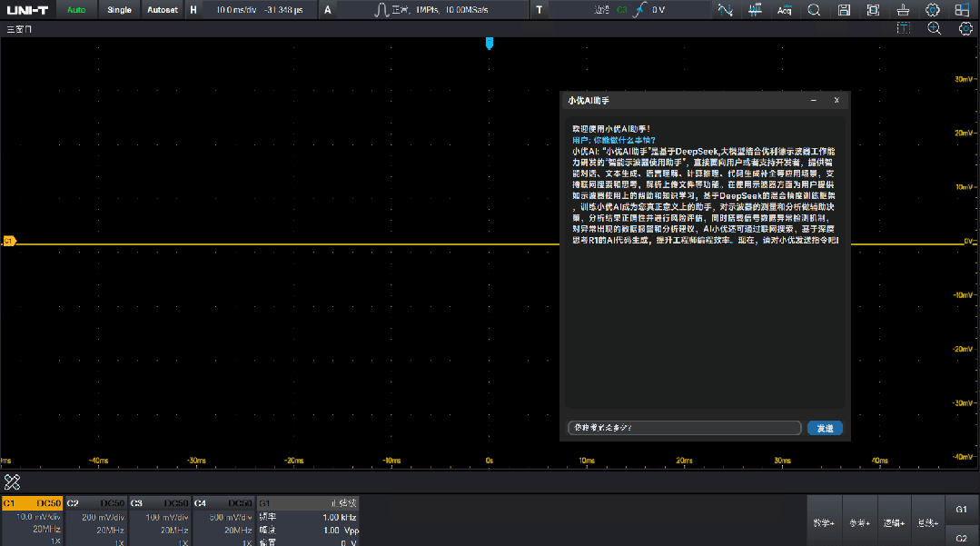Click the user question line 你能做什么事情
This screenshot has width=980, height=546.
click(614, 140)
